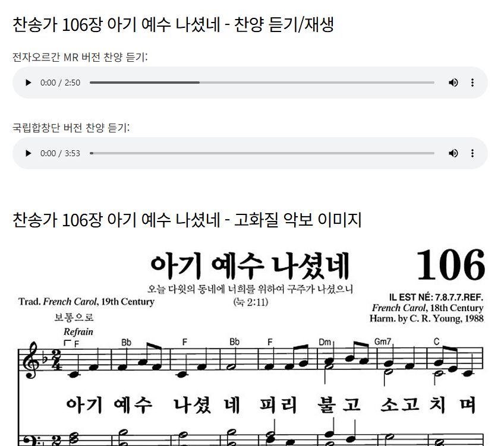The width and height of the screenshot is (504, 446).
Task: Play the 국립합창단 version audio
Action: click(x=29, y=153)
